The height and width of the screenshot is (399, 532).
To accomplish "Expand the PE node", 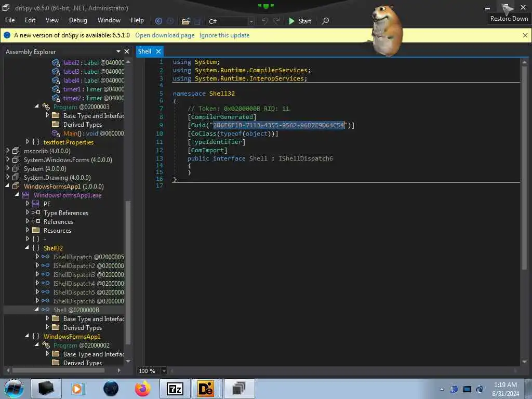I will pos(28,204).
